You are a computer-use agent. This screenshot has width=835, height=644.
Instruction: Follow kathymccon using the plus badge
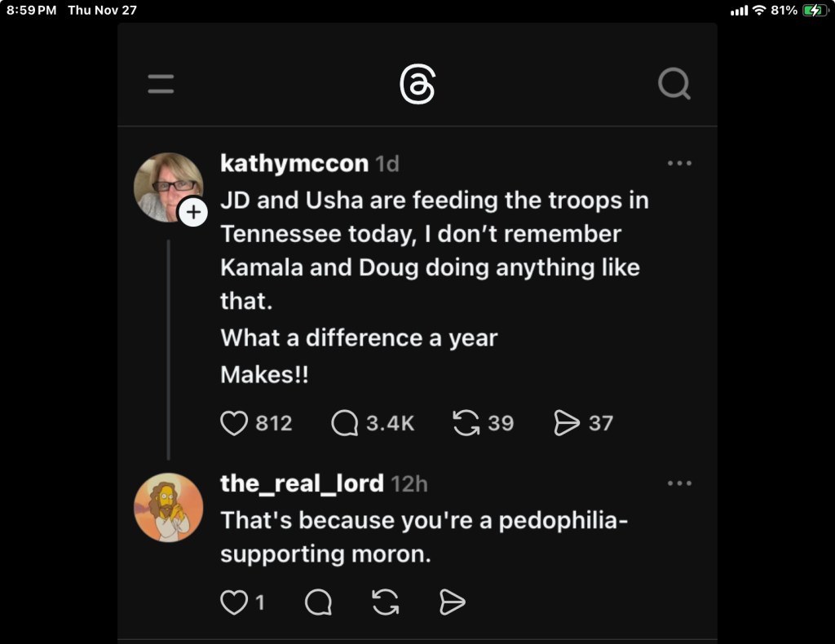coord(193,213)
